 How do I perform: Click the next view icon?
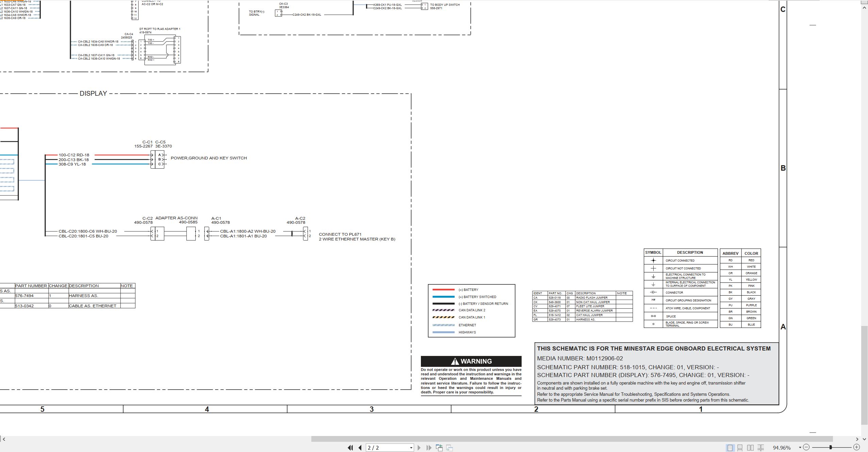[x=449, y=448]
